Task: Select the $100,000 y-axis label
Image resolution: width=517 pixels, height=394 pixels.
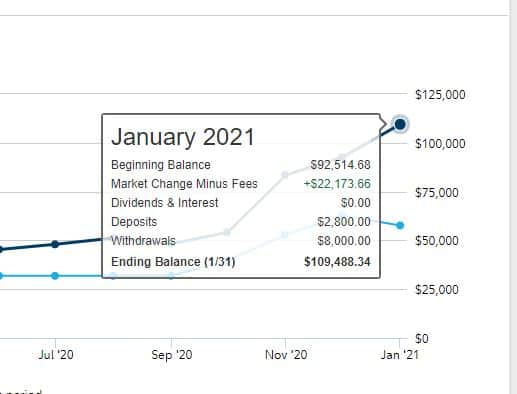Action: click(x=440, y=144)
